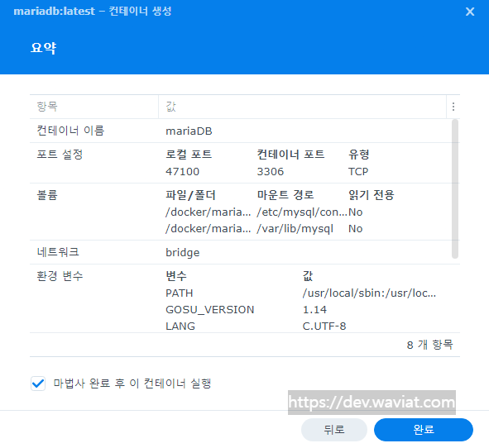The height and width of the screenshot is (448, 489).
Task: Click the GOSU_VERSION variable name
Action: click(x=210, y=310)
